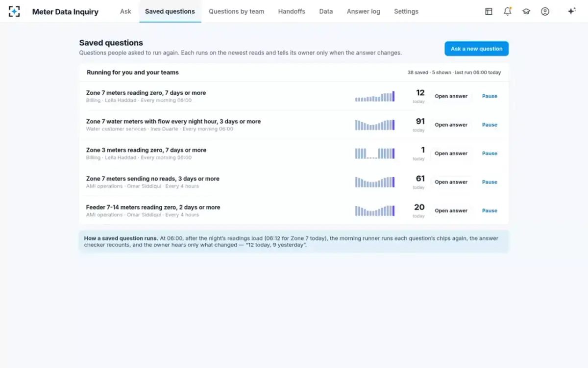The height and width of the screenshot is (368, 588).
Task: Click the Meter Data Inquiry logo icon
Action: click(x=14, y=11)
